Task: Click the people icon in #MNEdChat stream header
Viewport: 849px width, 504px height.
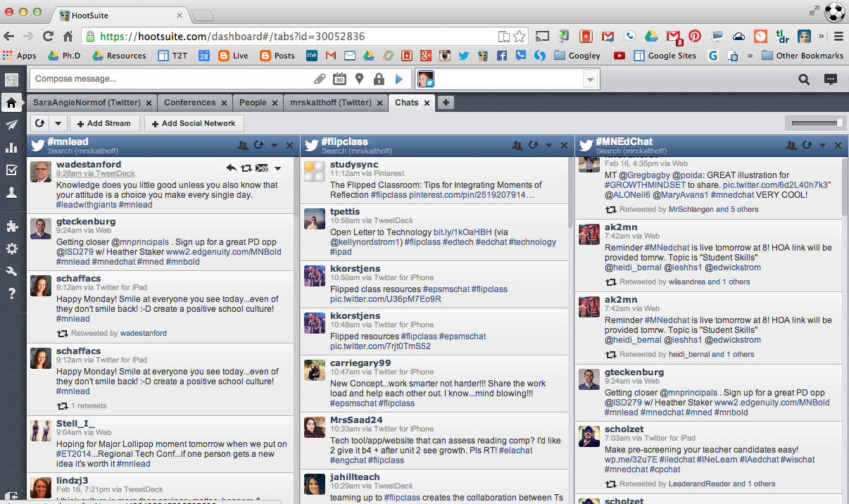Action: [792, 145]
